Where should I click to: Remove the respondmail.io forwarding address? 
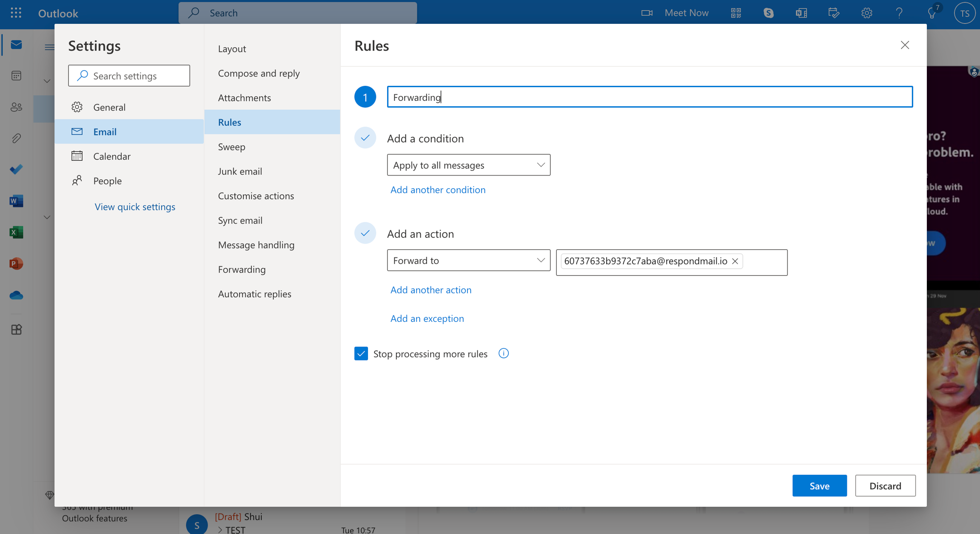coord(735,261)
